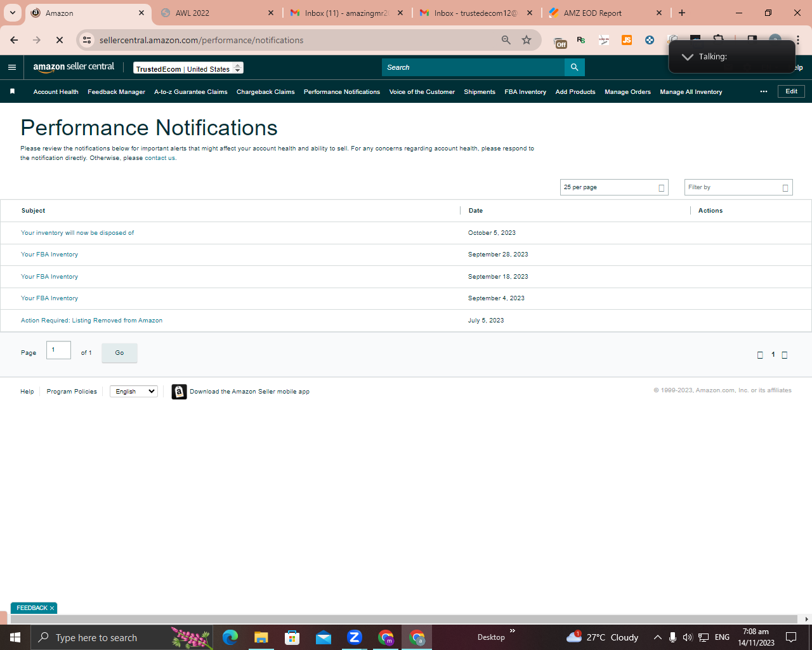Open Shipments in the navigation bar

coord(480,92)
